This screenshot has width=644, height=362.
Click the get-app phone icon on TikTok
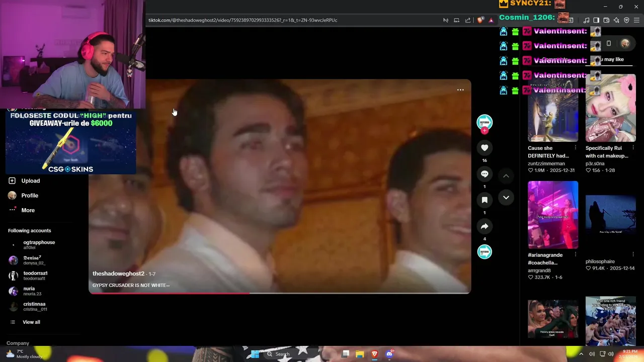pos(609,44)
